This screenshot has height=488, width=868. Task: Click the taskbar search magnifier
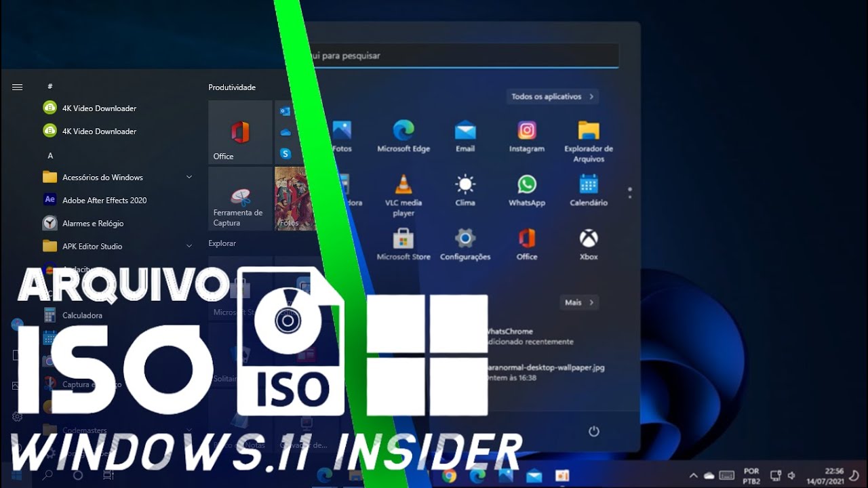point(47,476)
